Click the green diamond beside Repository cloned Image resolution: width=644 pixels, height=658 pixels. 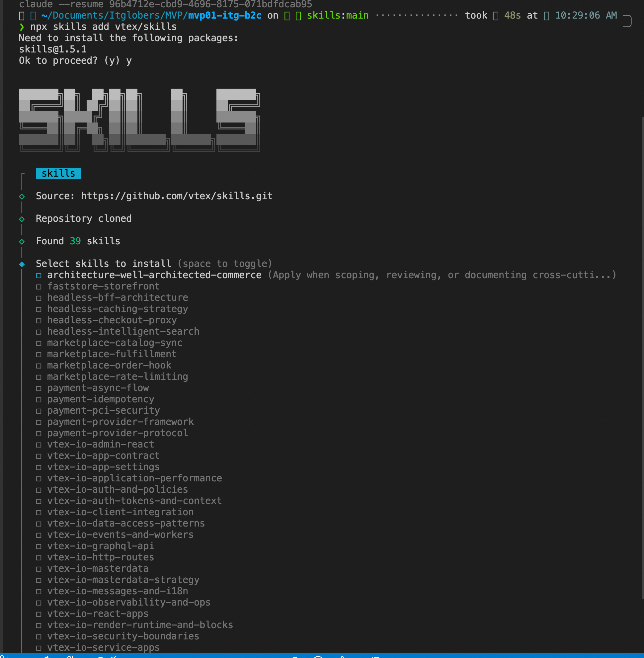[x=22, y=219]
